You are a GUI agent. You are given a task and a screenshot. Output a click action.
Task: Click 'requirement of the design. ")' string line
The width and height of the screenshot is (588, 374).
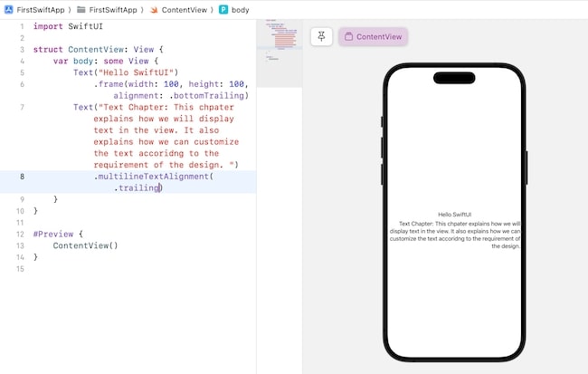click(166, 165)
